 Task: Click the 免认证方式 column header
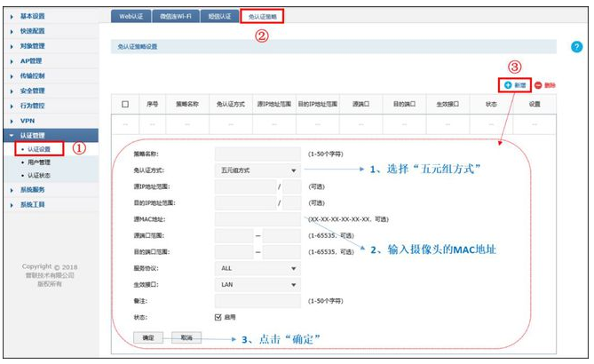point(231,104)
